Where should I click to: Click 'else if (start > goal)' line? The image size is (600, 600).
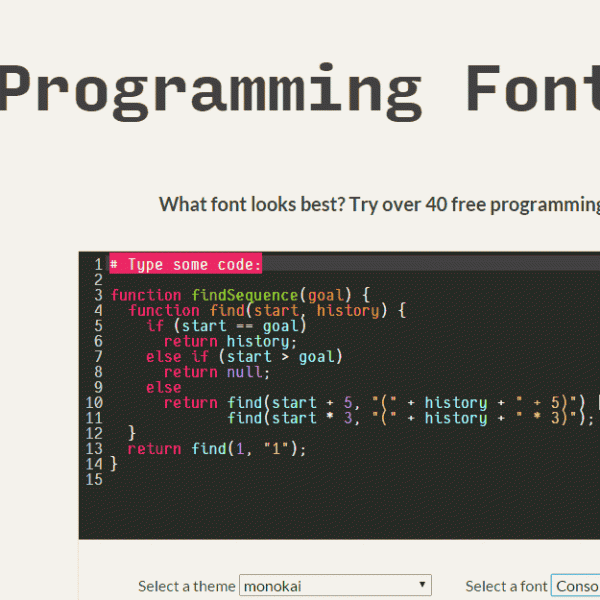point(244,357)
